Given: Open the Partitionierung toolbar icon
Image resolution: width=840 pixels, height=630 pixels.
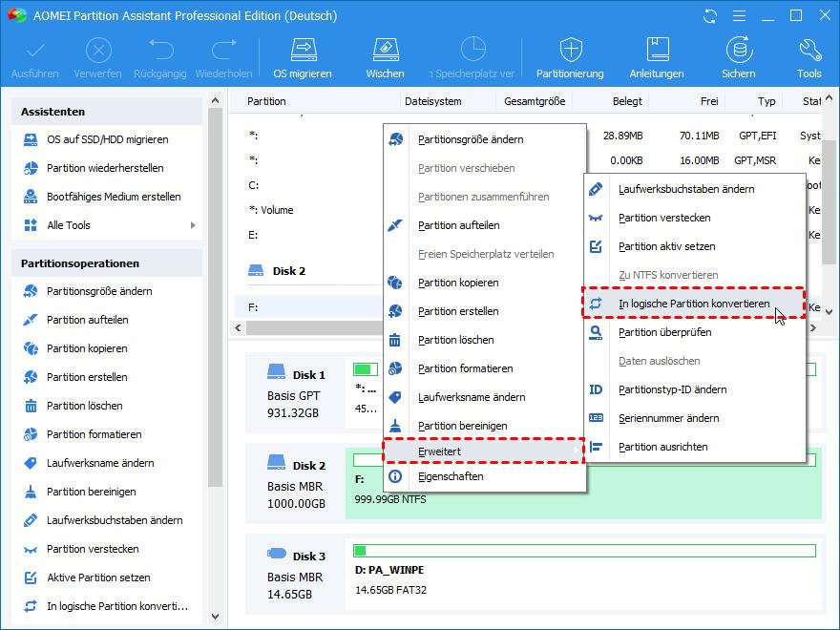Looking at the screenshot, I should tap(571, 50).
